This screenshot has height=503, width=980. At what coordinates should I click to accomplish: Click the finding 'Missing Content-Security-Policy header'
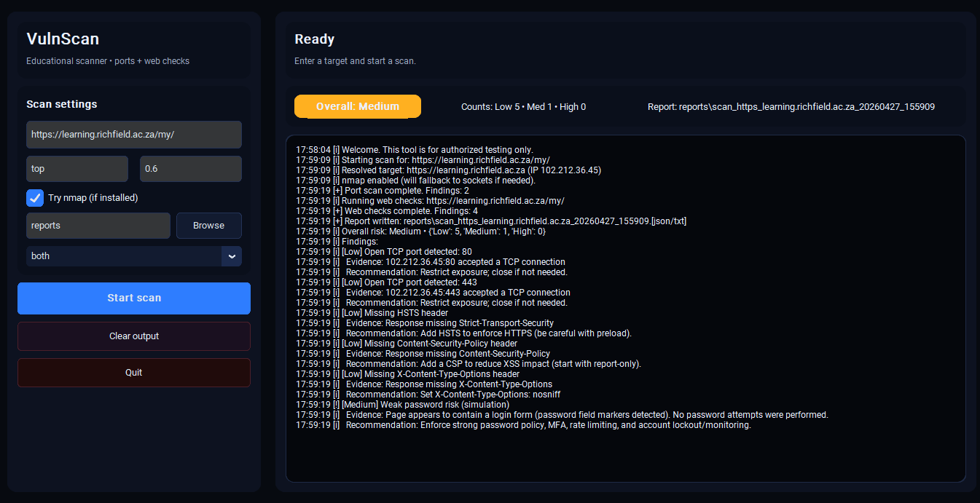tap(407, 344)
